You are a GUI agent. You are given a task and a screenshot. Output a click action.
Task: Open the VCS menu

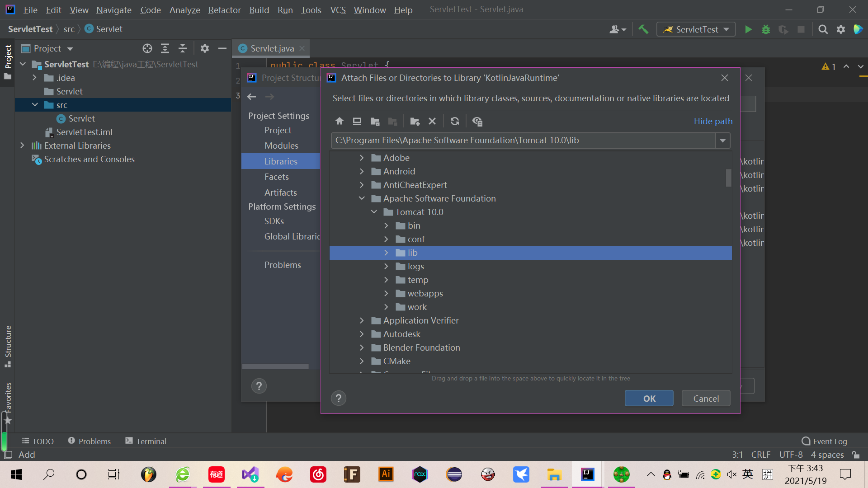pyautogui.click(x=338, y=9)
